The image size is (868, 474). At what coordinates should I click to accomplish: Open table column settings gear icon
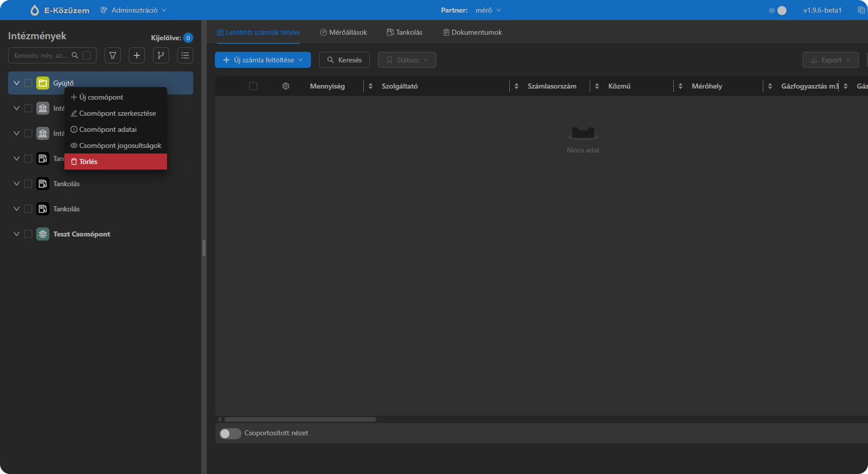pyautogui.click(x=286, y=86)
